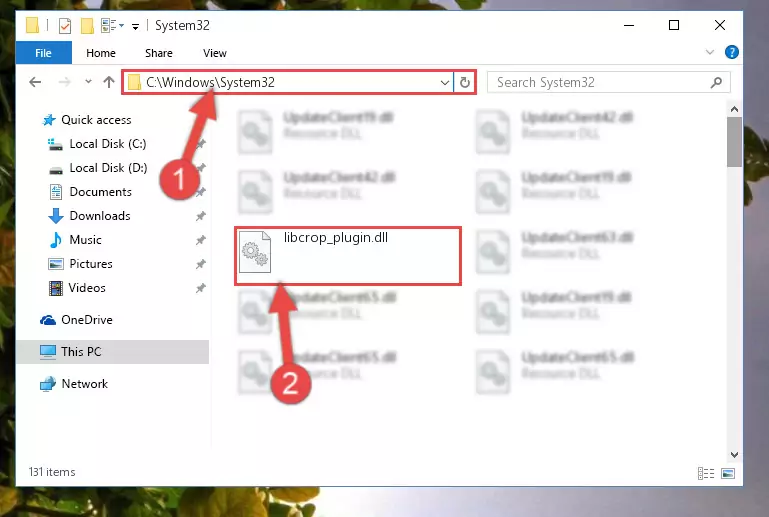The height and width of the screenshot is (517, 769).
Task: Click the libcrop_plugin.dll gear file icon
Action: click(x=255, y=252)
